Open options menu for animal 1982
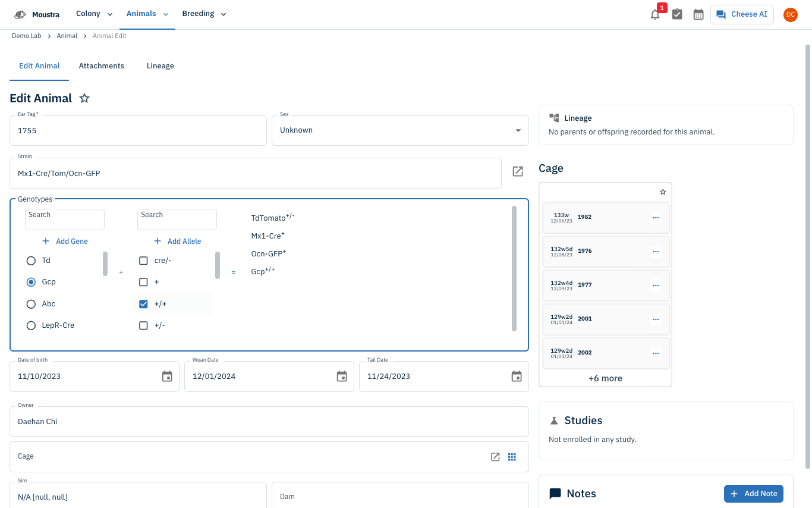812x508 pixels. pyautogui.click(x=656, y=218)
